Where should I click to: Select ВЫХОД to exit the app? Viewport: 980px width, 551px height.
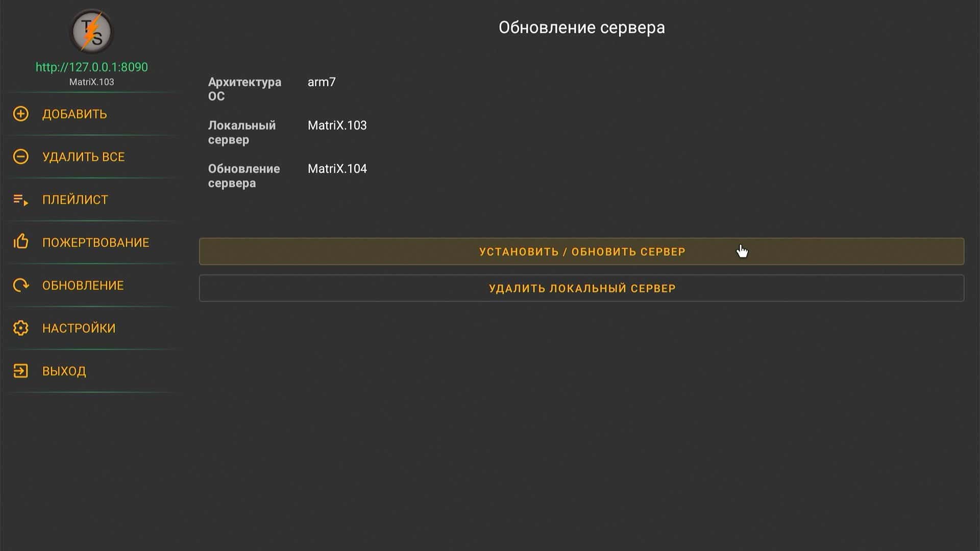[x=92, y=371]
